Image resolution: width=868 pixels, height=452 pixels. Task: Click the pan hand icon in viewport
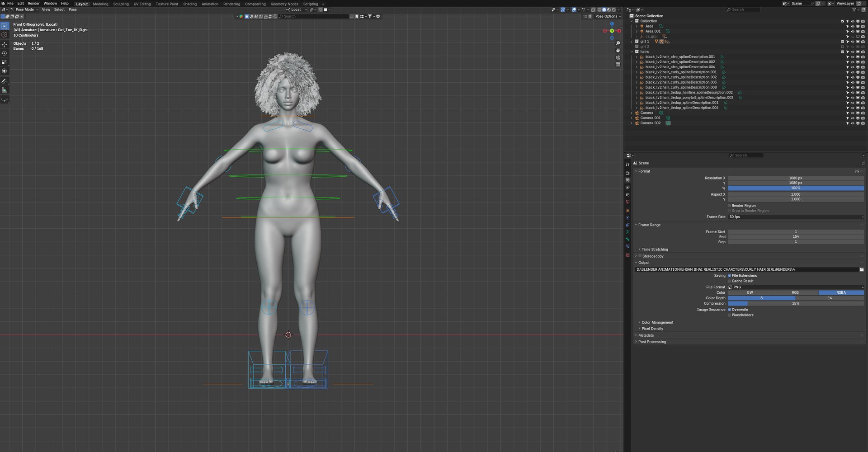point(618,50)
